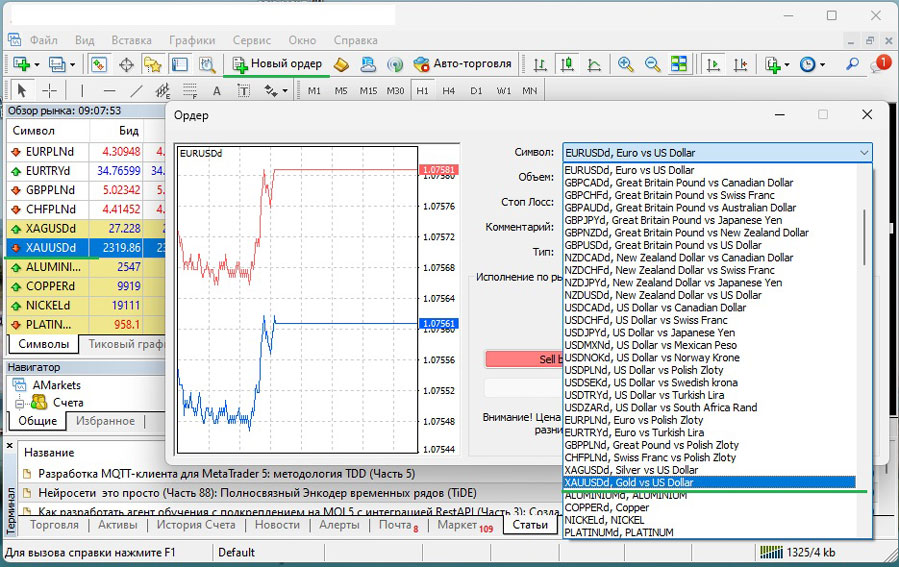Choose XAGUSDd, Silver vs US Dollar

pyautogui.click(x=709, y=470)
